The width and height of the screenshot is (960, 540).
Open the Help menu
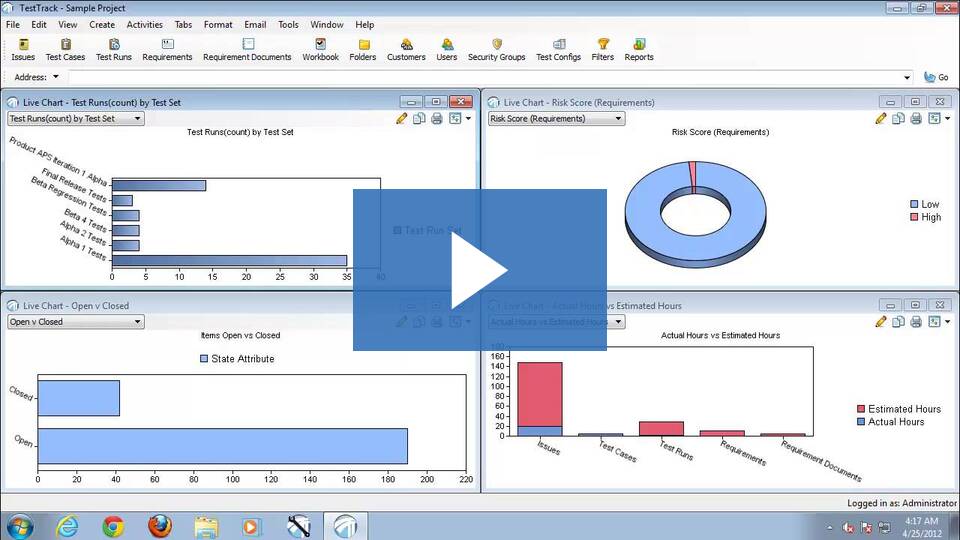365,24
